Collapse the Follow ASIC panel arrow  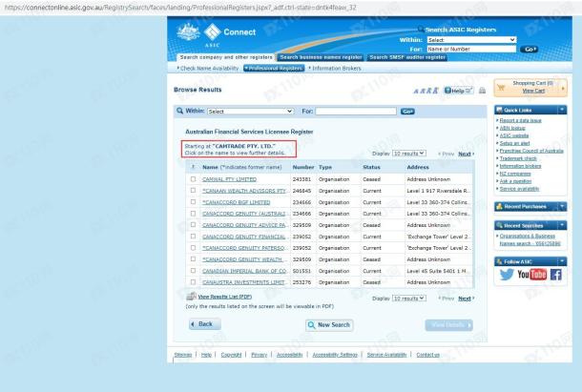(x=562, y=261)
